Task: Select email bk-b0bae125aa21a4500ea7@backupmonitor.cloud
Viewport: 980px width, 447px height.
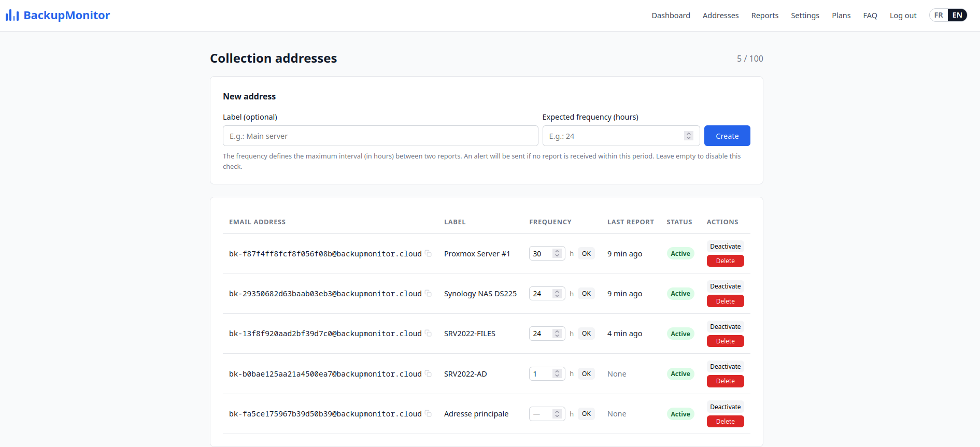Action: [x=325, y=374]
